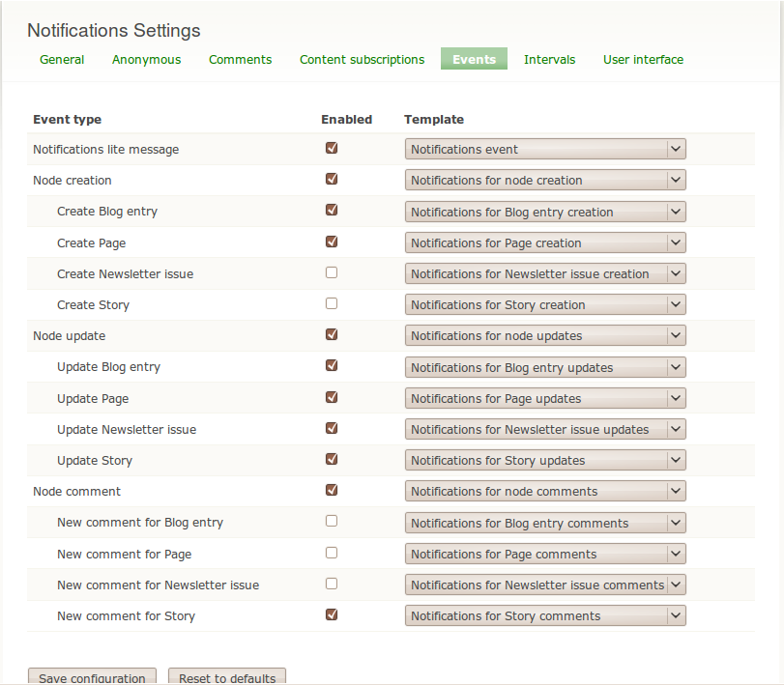Screen dimensions: 784x685
Task: Open template dropdown for Update Story
Action: (x=545, y=460)
